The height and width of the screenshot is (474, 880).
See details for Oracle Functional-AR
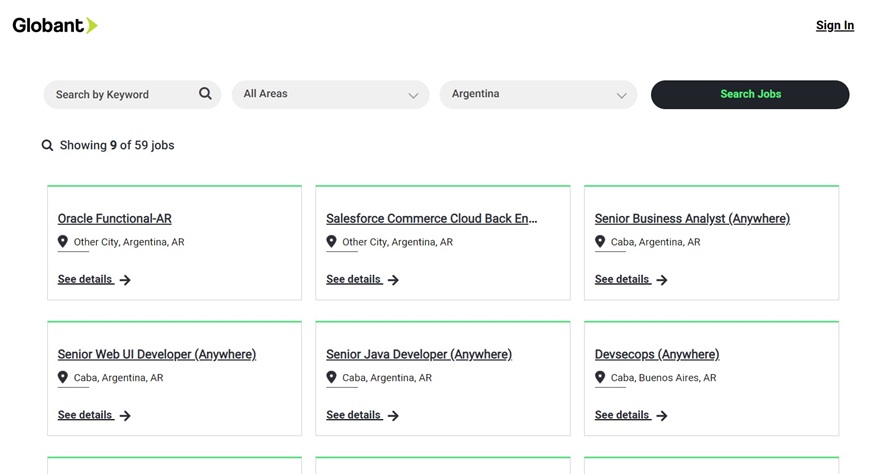click(85, 279)
